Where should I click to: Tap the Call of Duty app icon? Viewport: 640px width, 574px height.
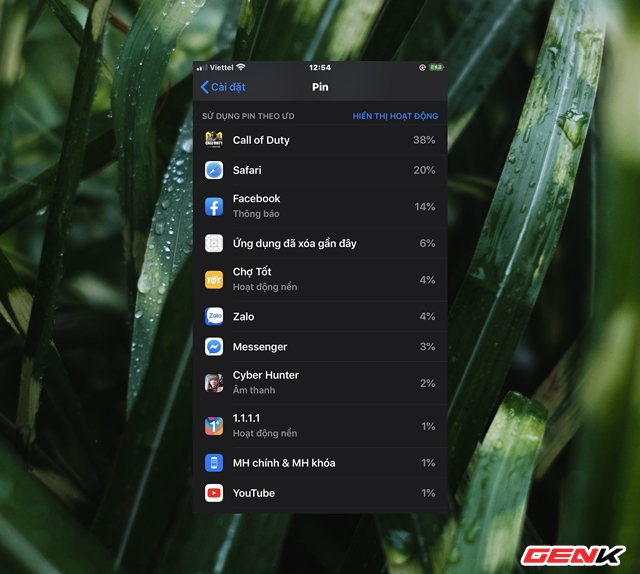pyautogui.click(x=213, y=140)
